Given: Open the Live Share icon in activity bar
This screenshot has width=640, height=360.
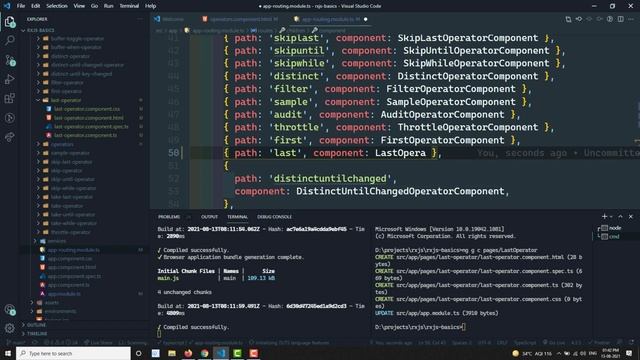Looking at the screenshot, I should 10,137.
